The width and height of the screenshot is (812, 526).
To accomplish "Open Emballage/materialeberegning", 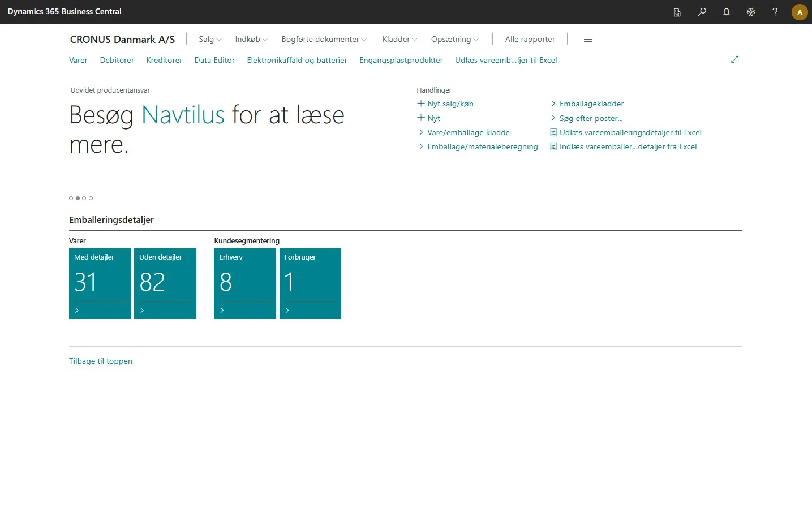I will click(x=478, y=146).
